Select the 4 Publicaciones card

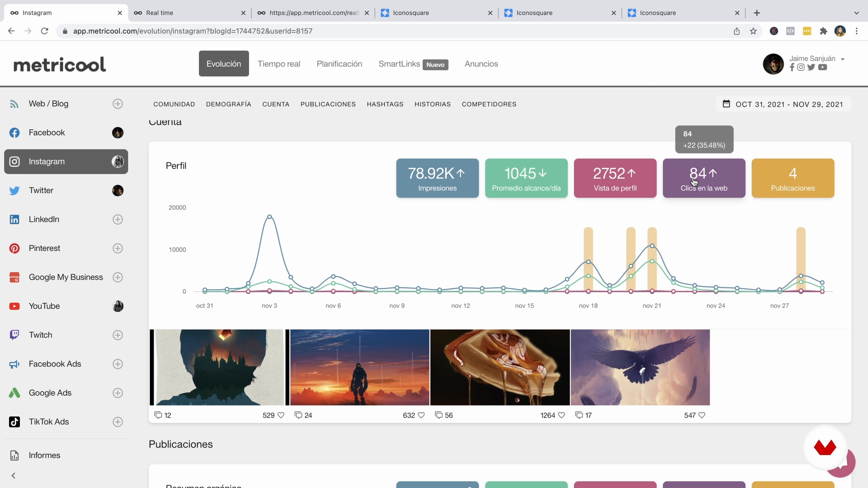793,178
